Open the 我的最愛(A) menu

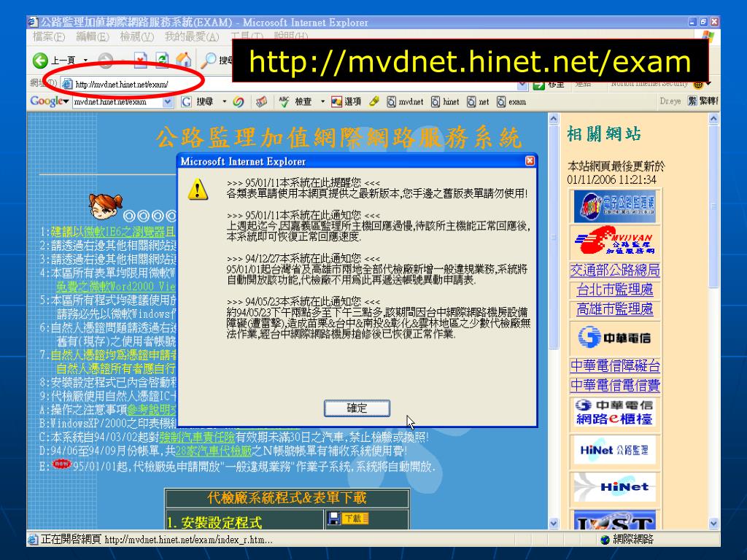tap(192, 36)
